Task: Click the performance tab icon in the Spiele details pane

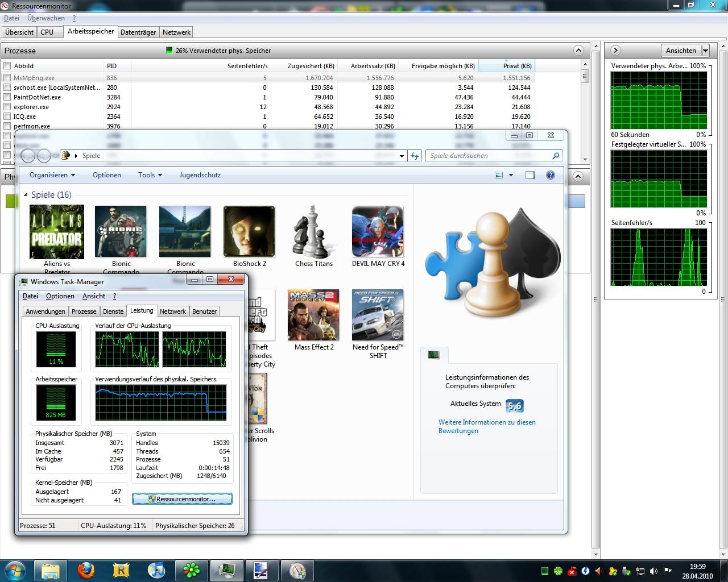Action: (x=434, y=355)
